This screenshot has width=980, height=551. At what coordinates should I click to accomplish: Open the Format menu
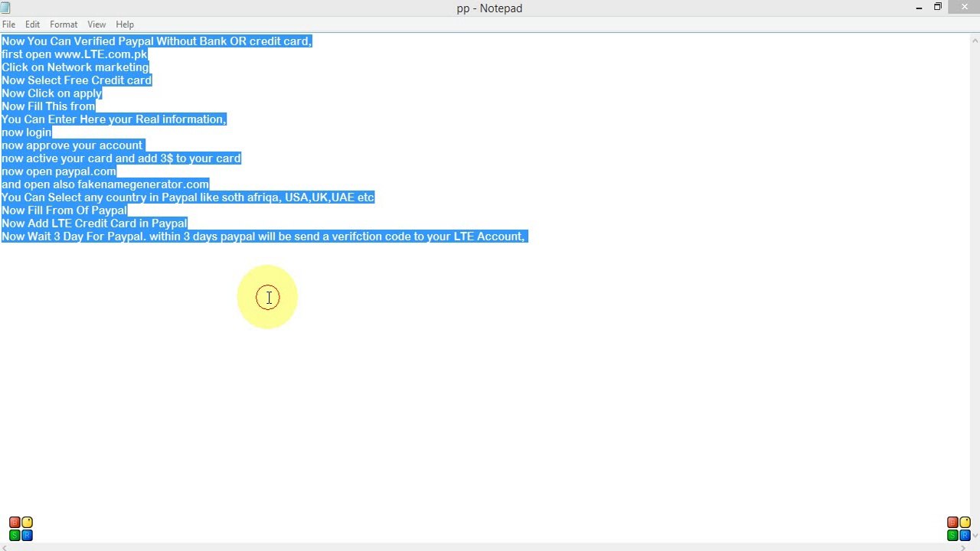(x=64, y=24)
